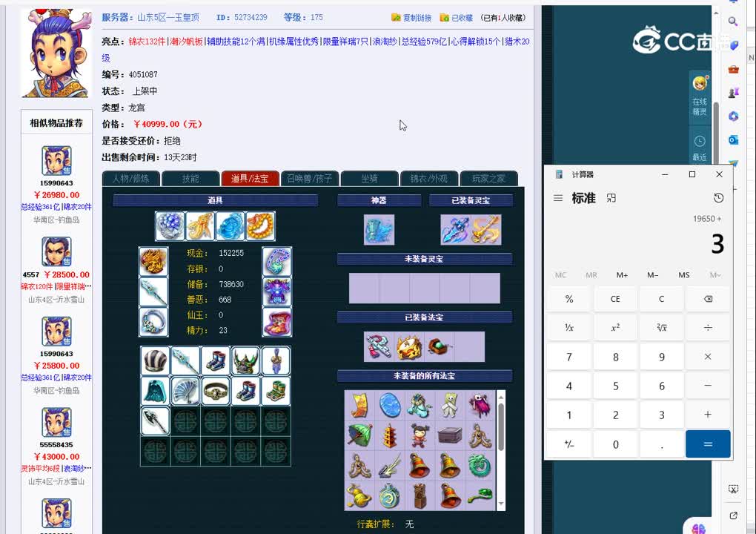Click the Calculator x squared key

tap(615, 328)
